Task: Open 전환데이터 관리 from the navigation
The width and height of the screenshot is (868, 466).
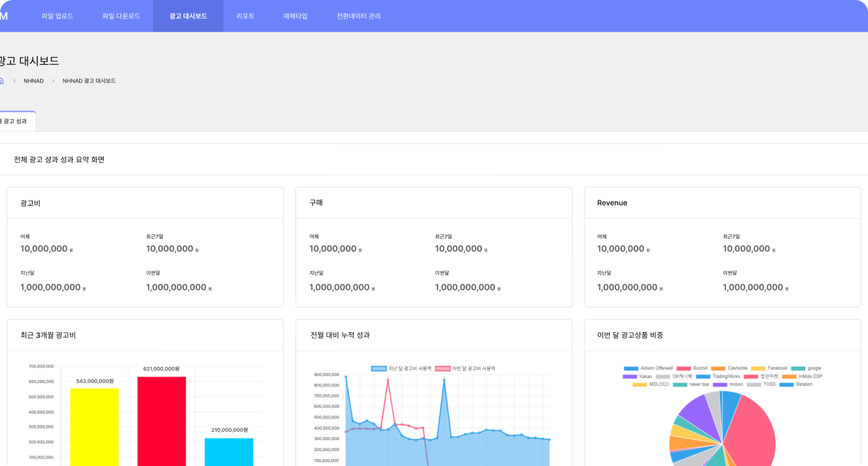Action: [359, 16]
